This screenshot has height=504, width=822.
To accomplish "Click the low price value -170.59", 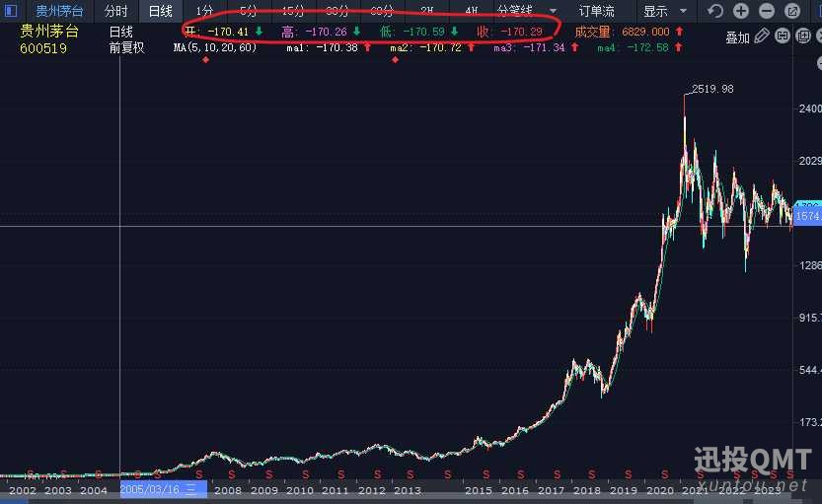I will pyautogui.click(x=423, y=32).
